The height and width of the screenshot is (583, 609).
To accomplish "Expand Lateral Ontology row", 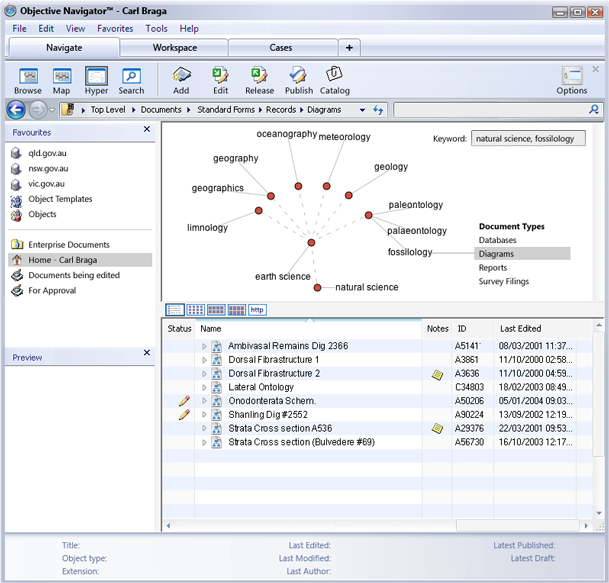I will point(204,387).
